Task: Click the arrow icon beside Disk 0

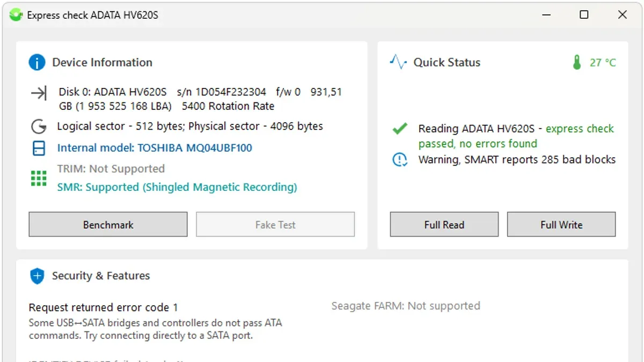Action: point(39,93)
